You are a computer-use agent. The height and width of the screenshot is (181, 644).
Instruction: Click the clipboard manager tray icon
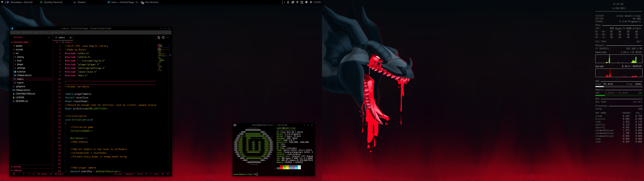(302, 2)
